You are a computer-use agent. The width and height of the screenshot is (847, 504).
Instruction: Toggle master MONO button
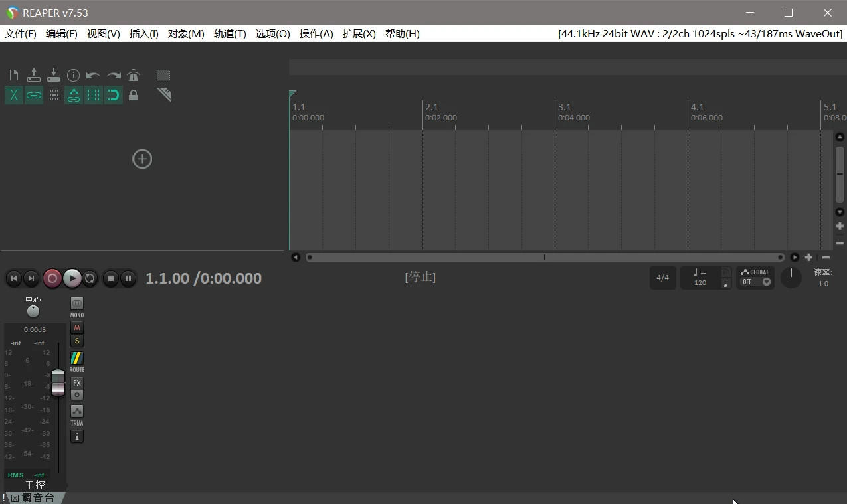pyautogui.click(x=77, y=303)
